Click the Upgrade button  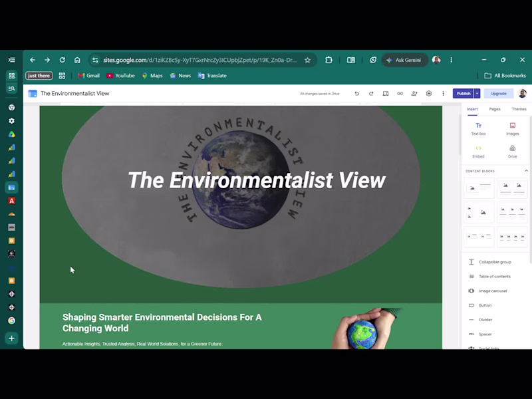tap(498, 93)
